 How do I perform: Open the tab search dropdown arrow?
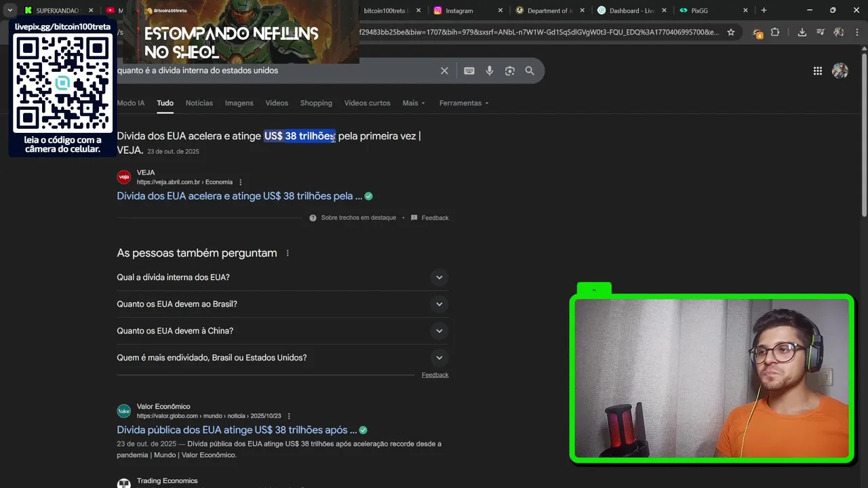click(x=10, y=10)
